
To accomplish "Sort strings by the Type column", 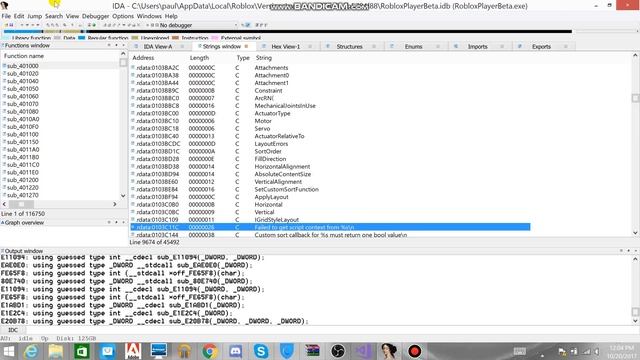I will click(x=243, y=58).
